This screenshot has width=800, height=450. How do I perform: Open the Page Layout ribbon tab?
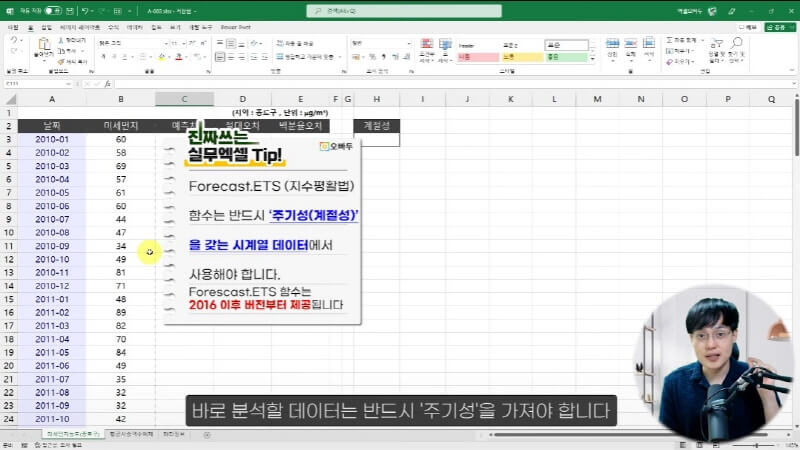(x=80, y=27)
